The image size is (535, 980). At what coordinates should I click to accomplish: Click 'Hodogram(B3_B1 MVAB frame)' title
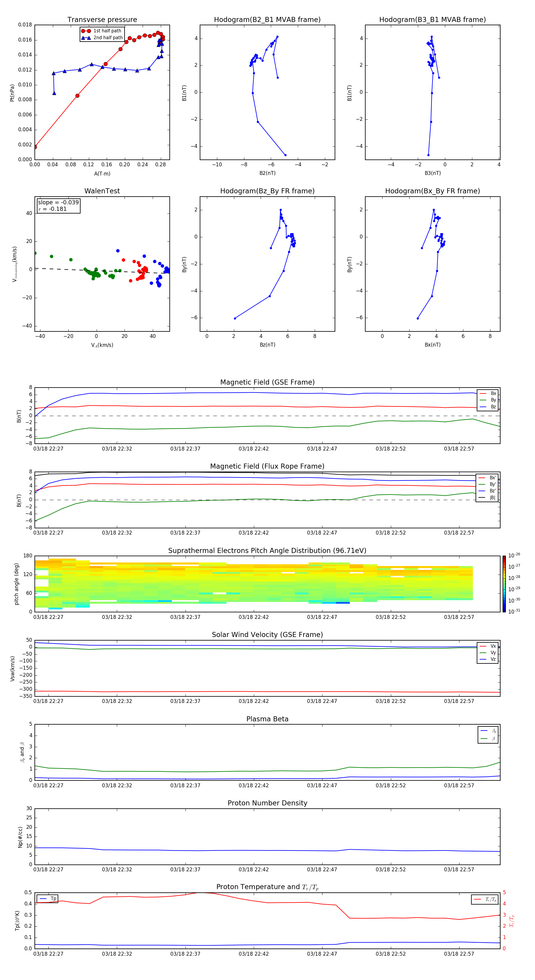[x=432, y=19]
